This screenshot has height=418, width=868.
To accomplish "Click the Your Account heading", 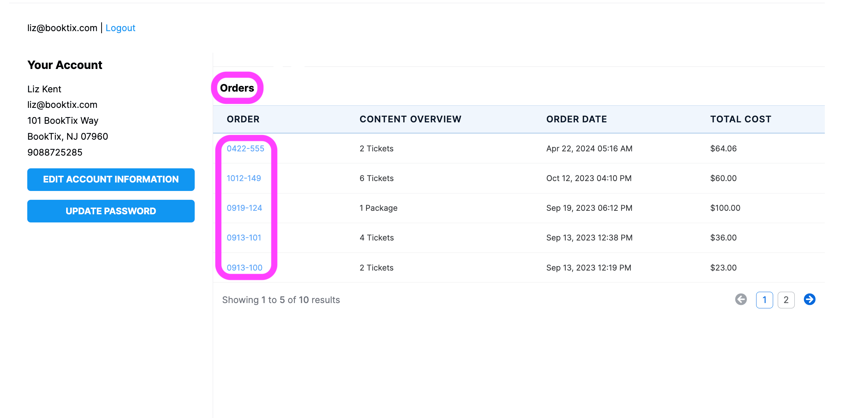I will pyautogui.click(x=65, y=65).
